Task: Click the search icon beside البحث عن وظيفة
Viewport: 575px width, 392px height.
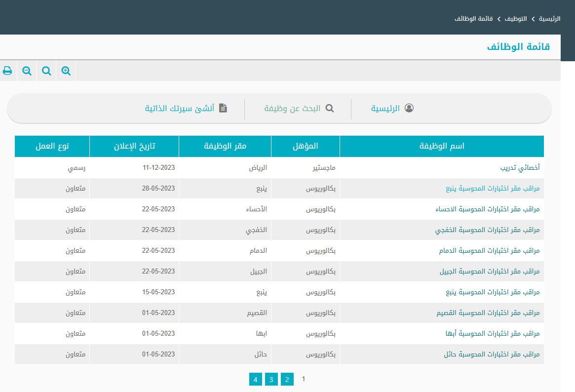Action: point(329,108)
